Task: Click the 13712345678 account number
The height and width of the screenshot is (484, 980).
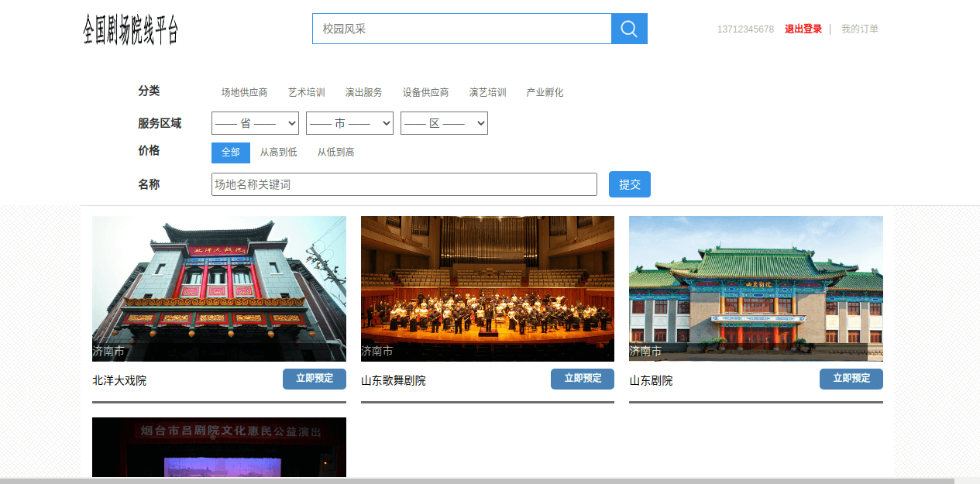Action: [x=745, y=29]
